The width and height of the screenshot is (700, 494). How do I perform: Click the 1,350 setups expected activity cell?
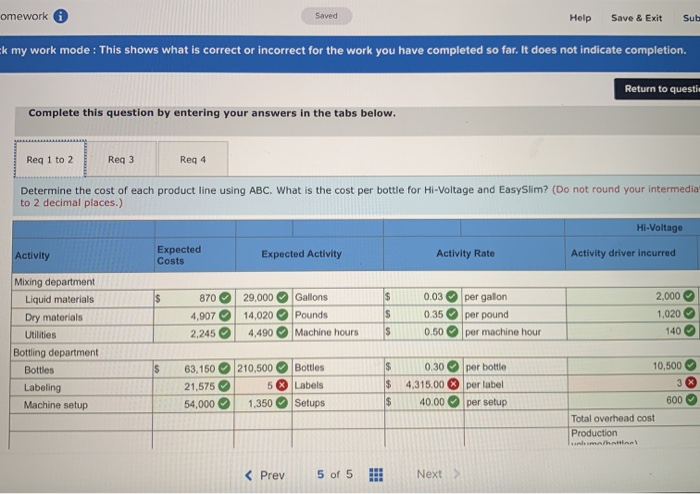point(263,403)
